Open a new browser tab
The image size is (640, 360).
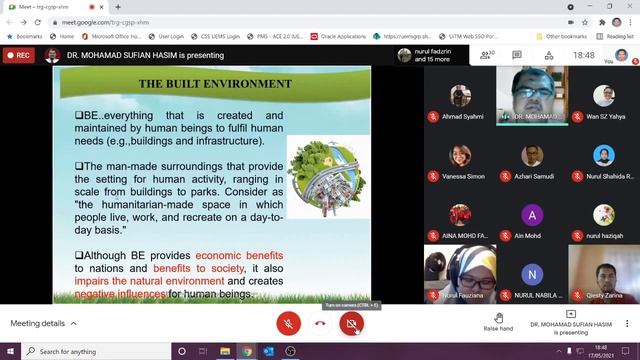pyautogui.click(x=118, y=7)
